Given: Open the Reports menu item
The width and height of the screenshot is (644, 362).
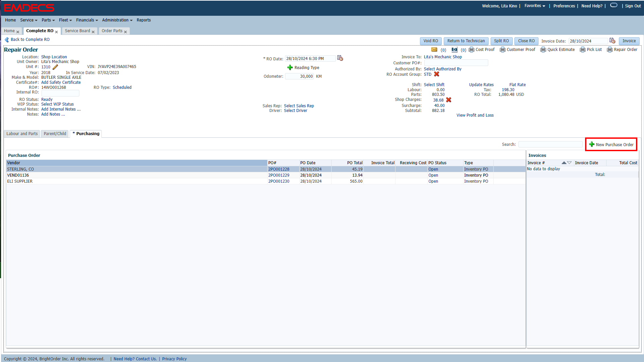Looking at the screenshot, I should [144, 20].
